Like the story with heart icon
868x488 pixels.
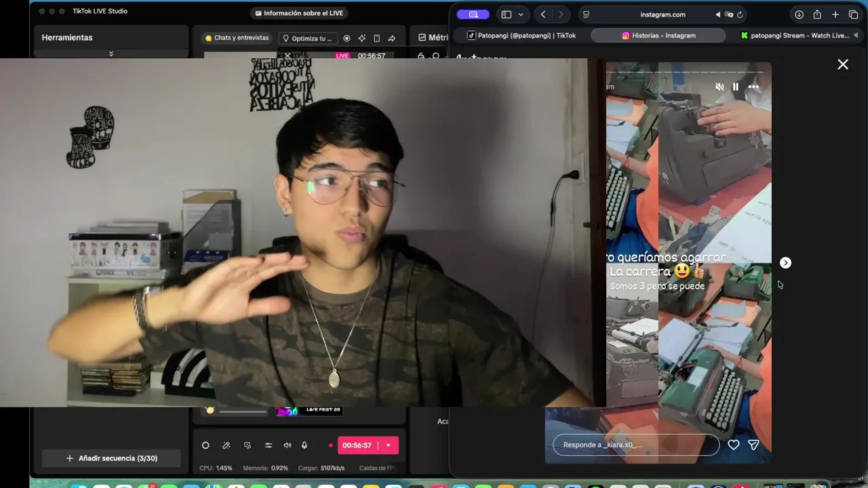pos(733,445)
